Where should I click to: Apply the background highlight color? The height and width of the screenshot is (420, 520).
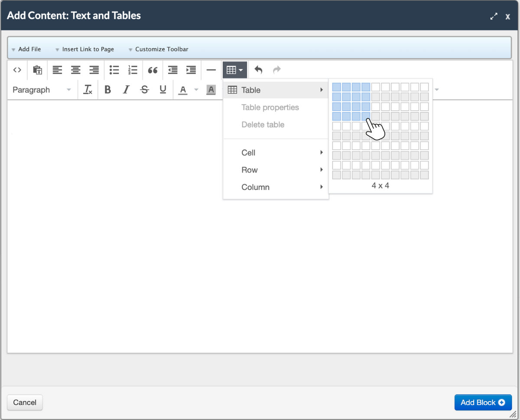[x=211, y=90]
